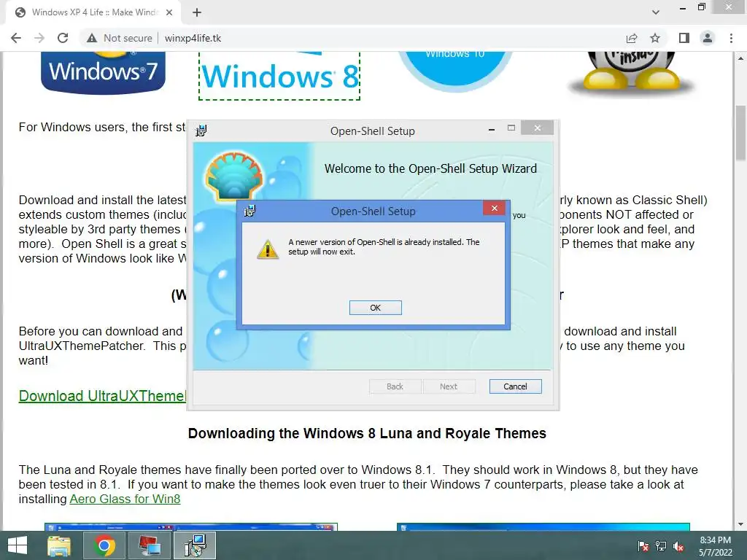Bookmark this page with star icon

click(655, 38)
